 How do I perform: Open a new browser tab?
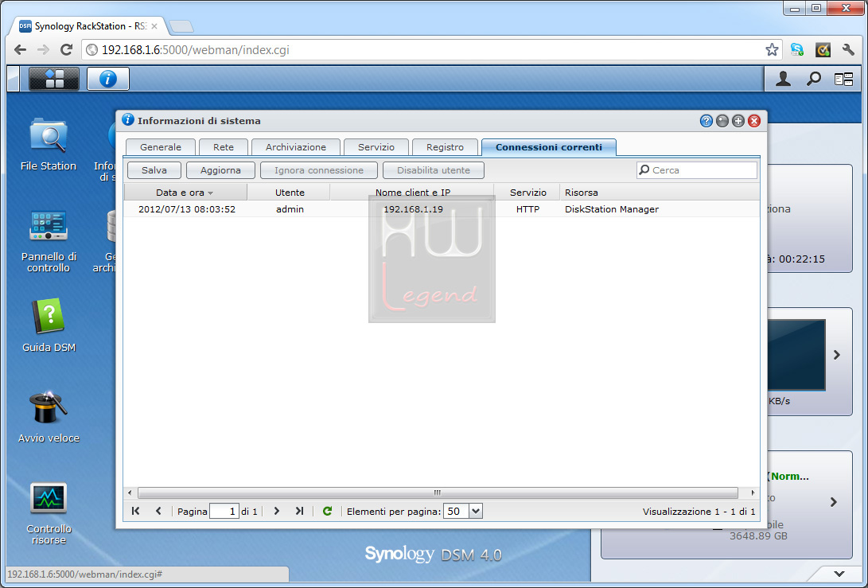[181, 26]
